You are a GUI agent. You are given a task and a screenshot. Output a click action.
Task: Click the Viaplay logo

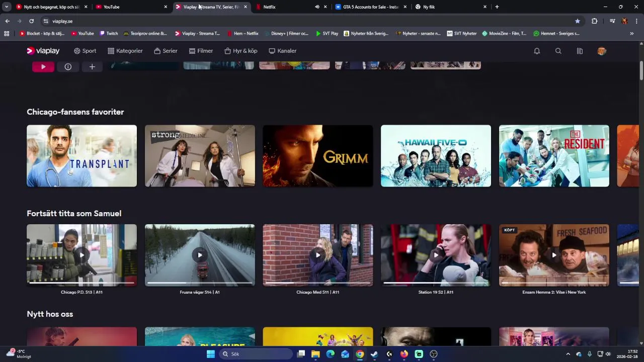43,51
